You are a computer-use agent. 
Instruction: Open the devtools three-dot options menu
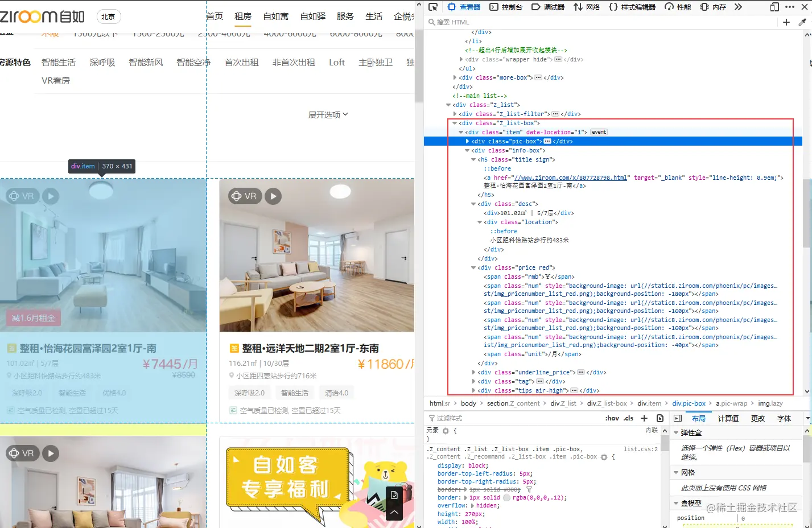[x=790, y=7]
